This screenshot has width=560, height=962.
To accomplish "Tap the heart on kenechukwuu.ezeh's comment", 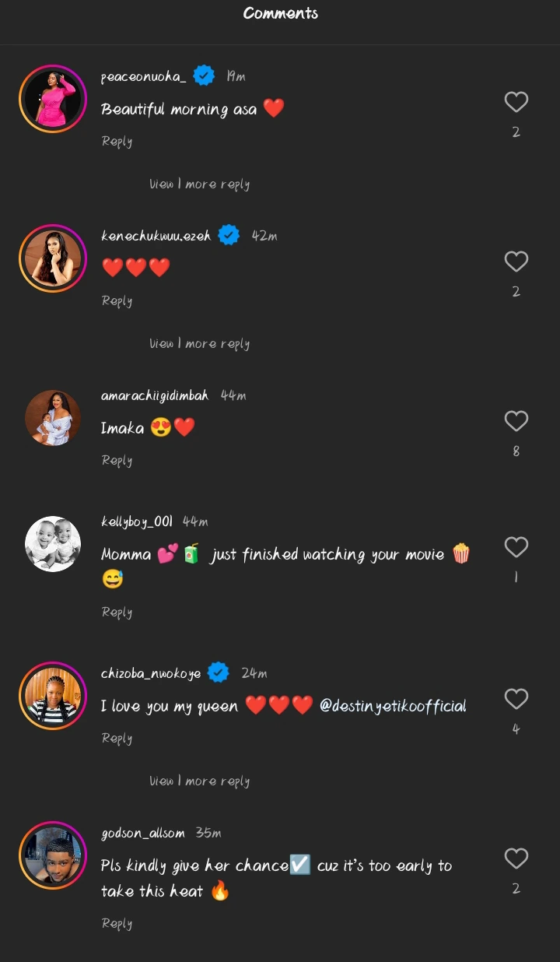I will [x=516, y=262].
